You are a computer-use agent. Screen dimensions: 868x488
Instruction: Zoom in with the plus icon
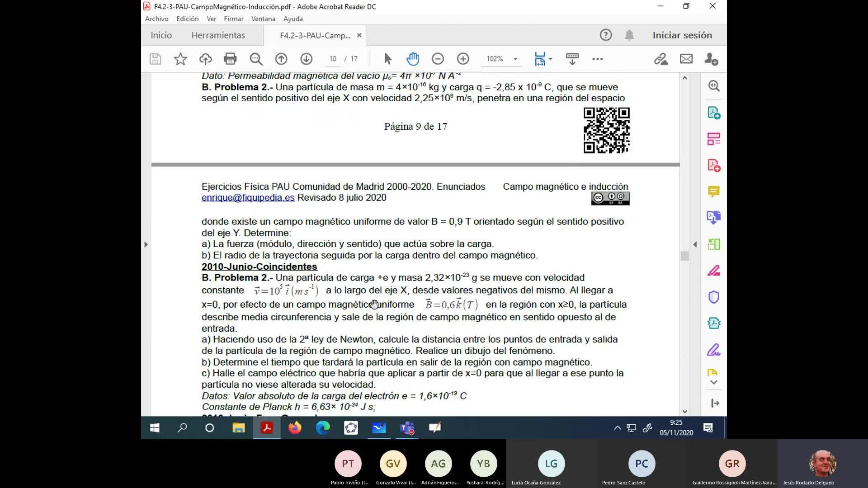tap(463, 59)
